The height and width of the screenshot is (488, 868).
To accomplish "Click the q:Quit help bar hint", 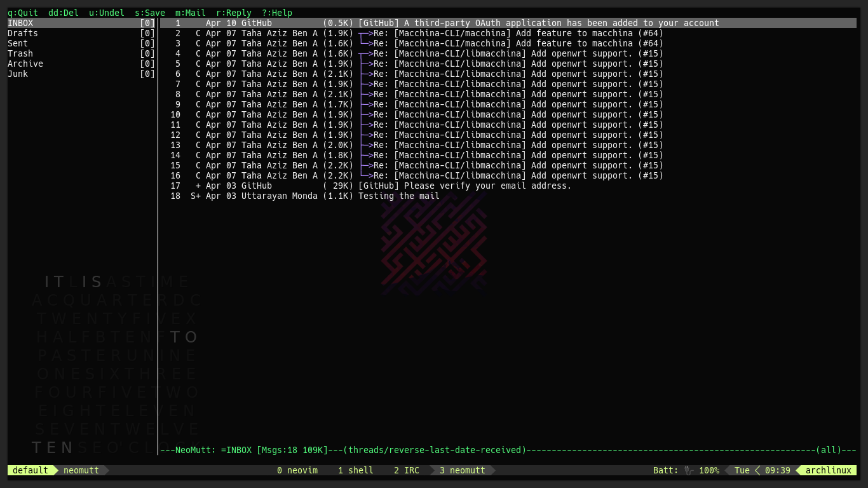I will coord(23,13).
